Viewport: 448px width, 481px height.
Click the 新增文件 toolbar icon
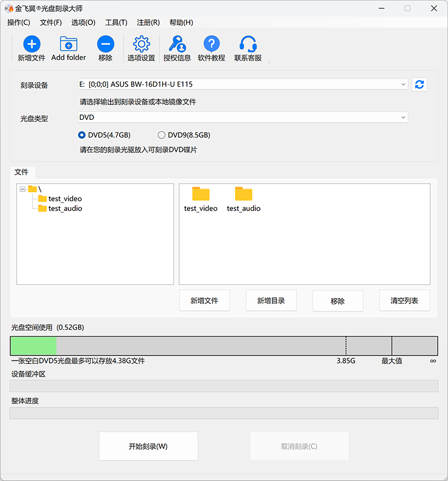31,45
